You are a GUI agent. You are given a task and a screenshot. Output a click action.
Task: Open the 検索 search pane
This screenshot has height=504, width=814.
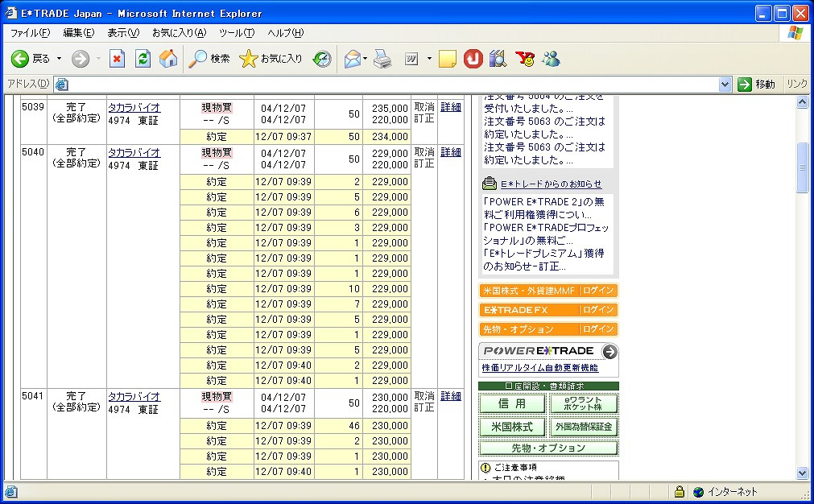pos(209,59)
